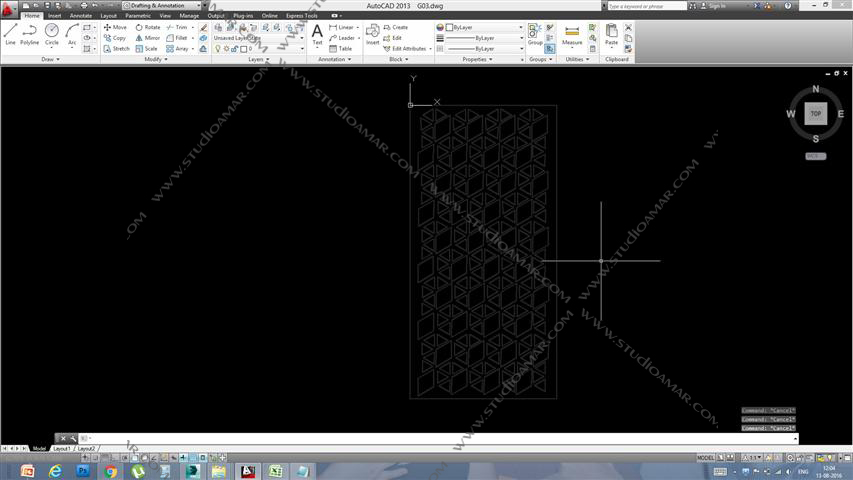
Task: Click the Measure utility tool
Action: click(x=572, y=34)
